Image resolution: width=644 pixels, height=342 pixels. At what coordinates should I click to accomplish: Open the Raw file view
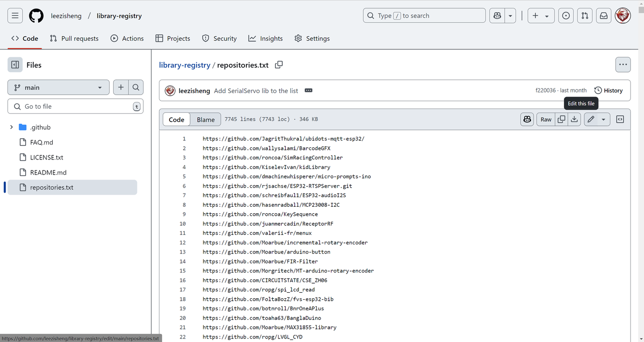coord(546,119)
